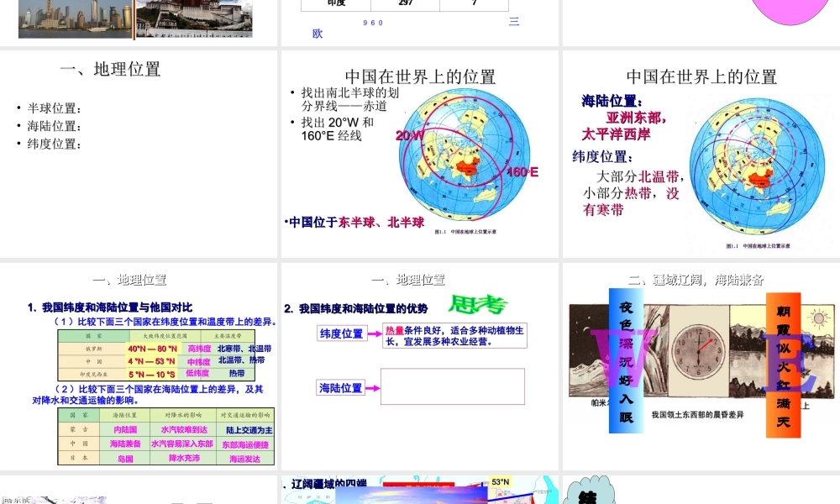Screen dimensions: 840x504
Task: Click the clock image in the slide
Action: coord(699,352)
